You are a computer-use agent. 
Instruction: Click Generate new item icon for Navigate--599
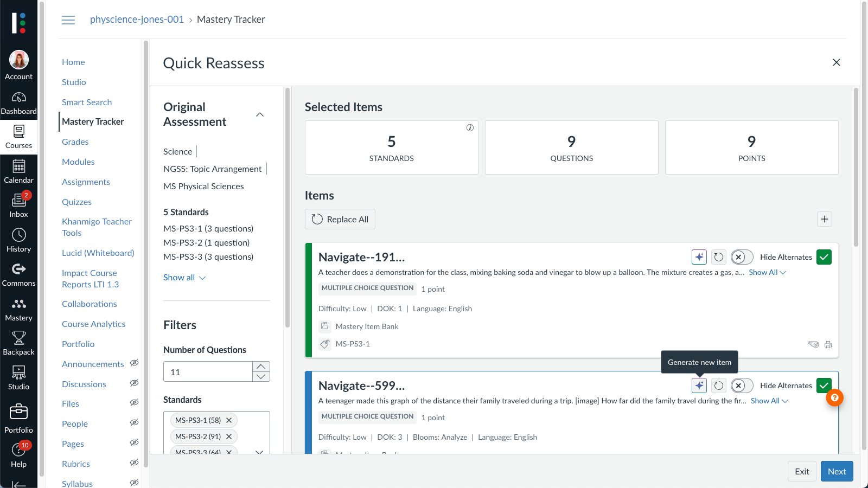click(699, 386)
